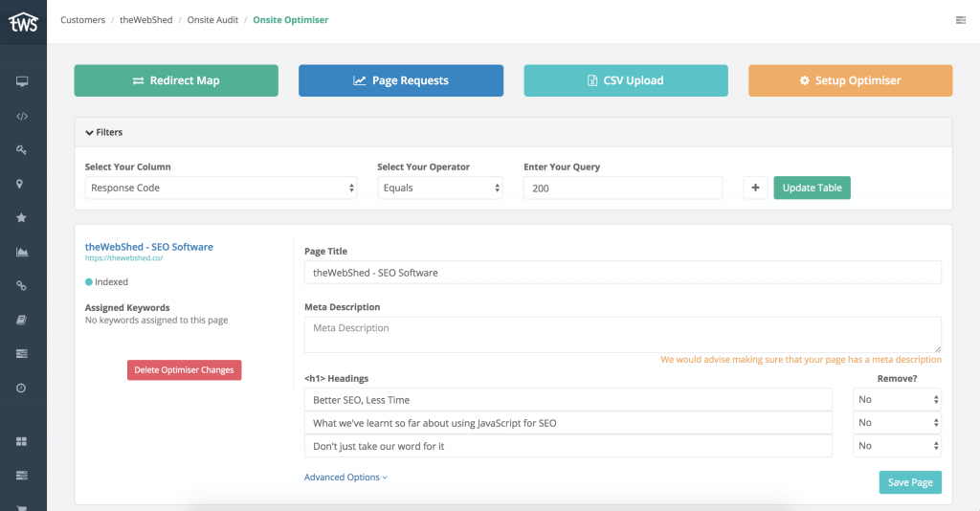The width and height of the screenshot is (980, 511).
Task: Click the JavaScript for SEO heading field
Action: click(x=568, y=423)
